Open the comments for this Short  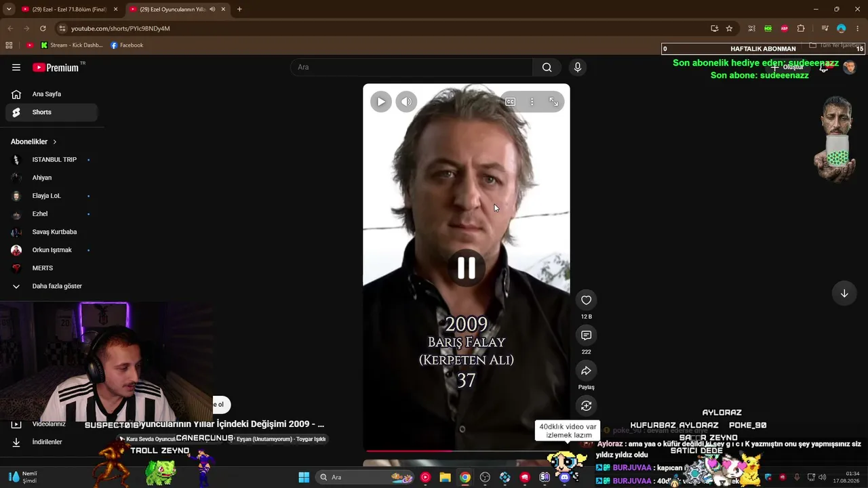point(586,335)
